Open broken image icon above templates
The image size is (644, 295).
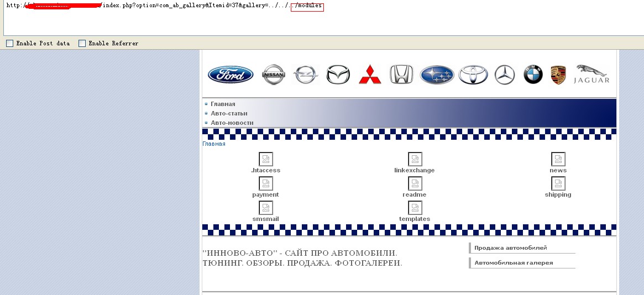pyautogui.click(x=415, y=207)
